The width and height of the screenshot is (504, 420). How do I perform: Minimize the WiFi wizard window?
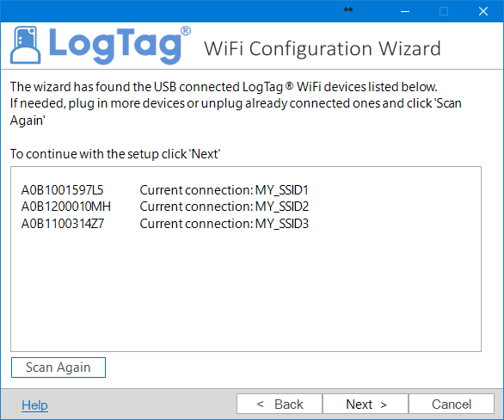(405, 11)
